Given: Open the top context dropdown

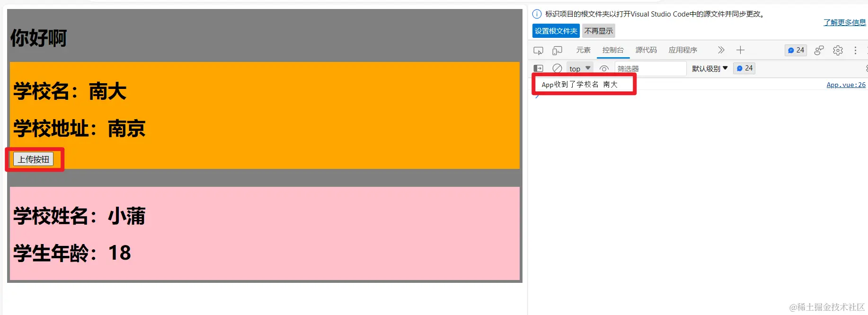Looking at the screenshot, I should pos(580,69).
